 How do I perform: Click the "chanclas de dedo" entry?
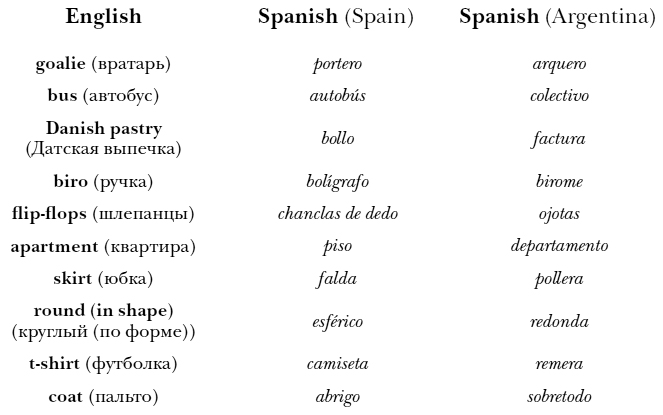tap(337, 214)
